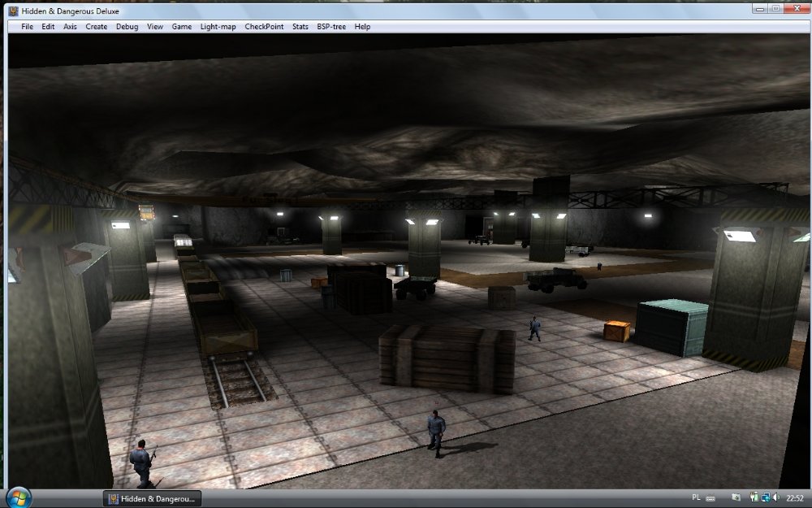
Task: Click the PL language indicator
Action: coord(696,497)
